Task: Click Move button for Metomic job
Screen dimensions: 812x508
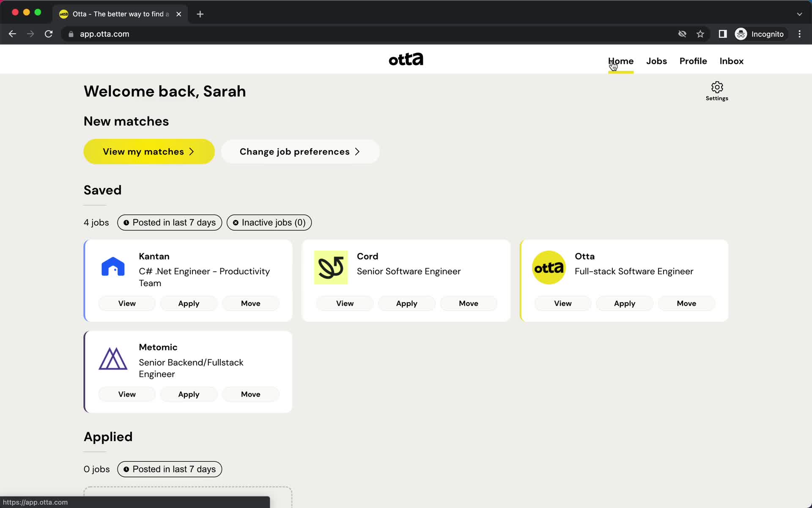Action: click(250, 394)
